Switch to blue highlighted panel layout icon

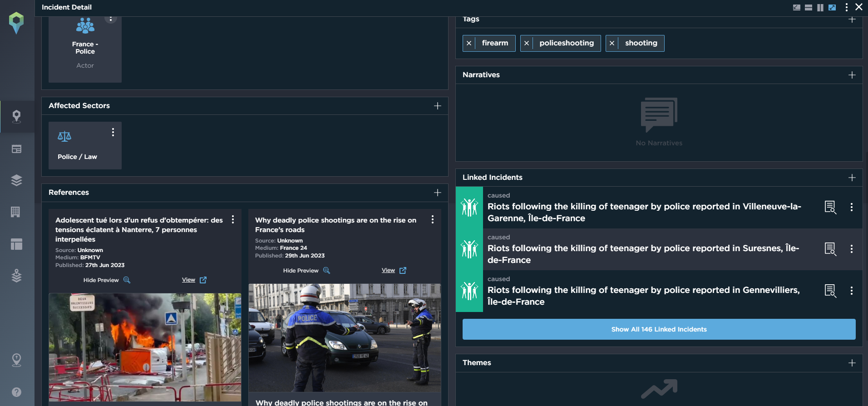(x=832, y=7)
